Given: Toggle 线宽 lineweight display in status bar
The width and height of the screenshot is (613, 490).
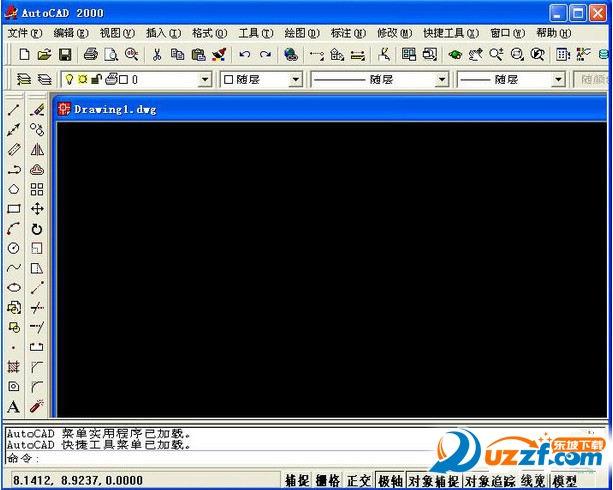Looking at the screenshot, I should 533,481.
